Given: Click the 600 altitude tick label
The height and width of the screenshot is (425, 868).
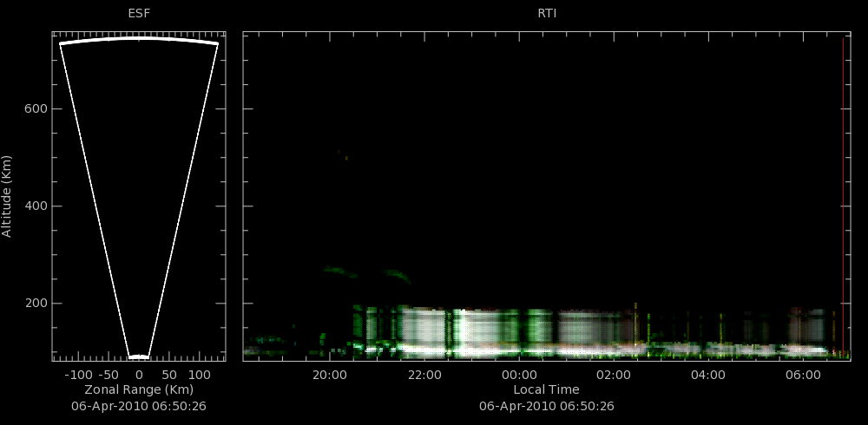Looking at the screenshot, I should (x=36, y=109).
